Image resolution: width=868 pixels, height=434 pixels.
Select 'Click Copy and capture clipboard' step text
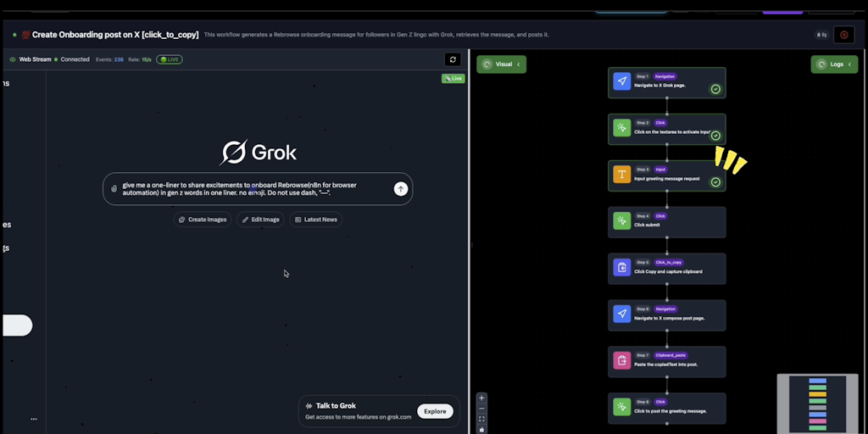pos(668,272)
